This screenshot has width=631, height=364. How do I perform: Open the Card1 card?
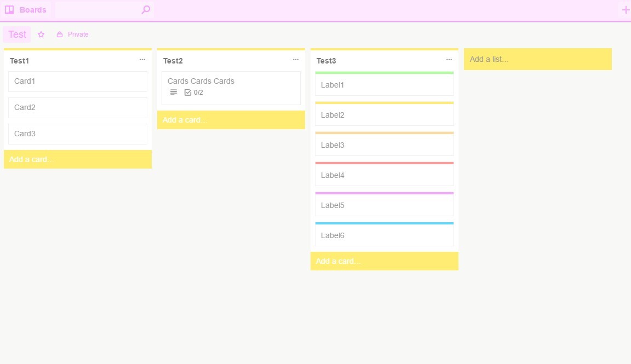[78, 82]
